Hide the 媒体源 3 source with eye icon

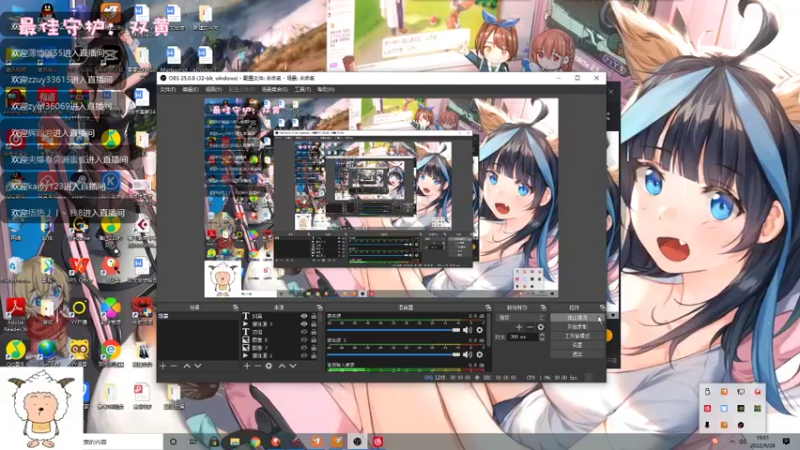tap(304, 324)
